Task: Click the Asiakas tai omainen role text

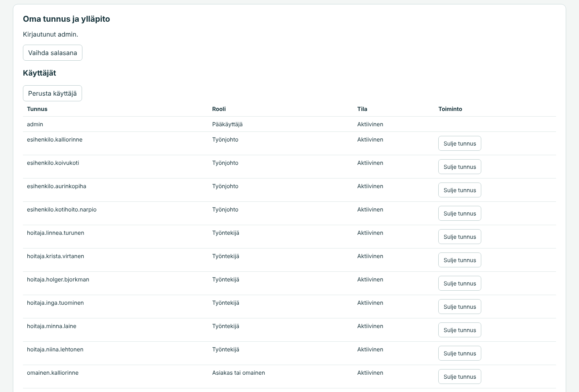Action: (x=238, y=373)
